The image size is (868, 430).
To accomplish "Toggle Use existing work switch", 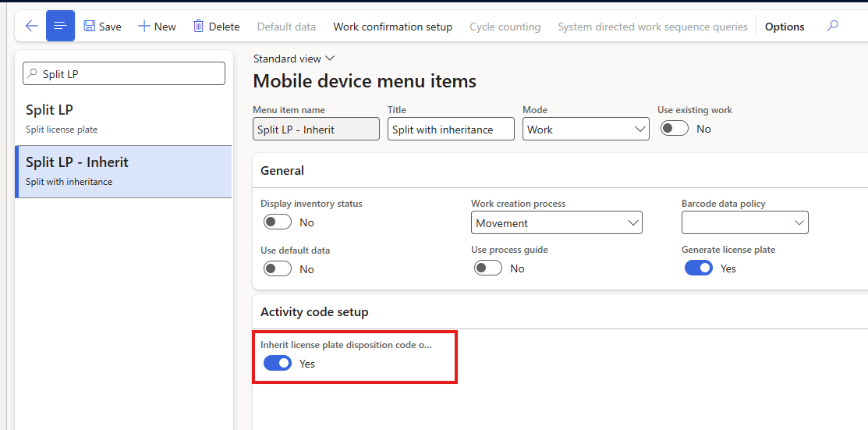I will tap(675, 129).
